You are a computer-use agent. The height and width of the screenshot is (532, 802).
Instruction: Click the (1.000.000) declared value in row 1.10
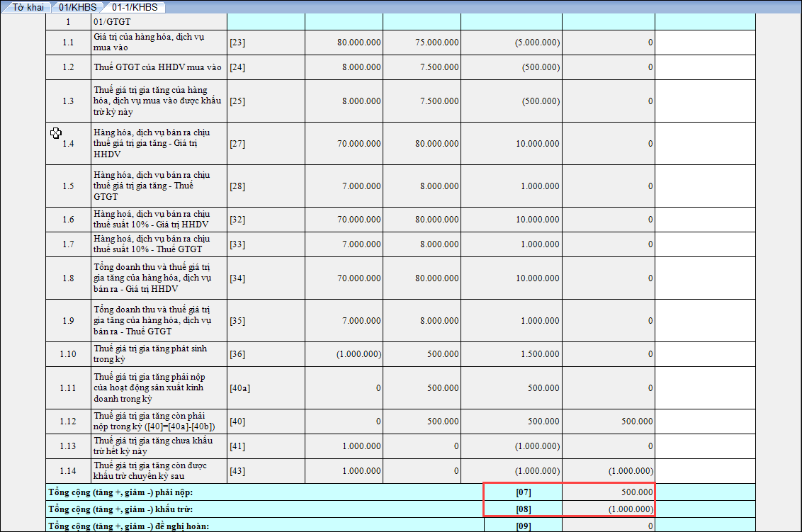pos(358,354)
